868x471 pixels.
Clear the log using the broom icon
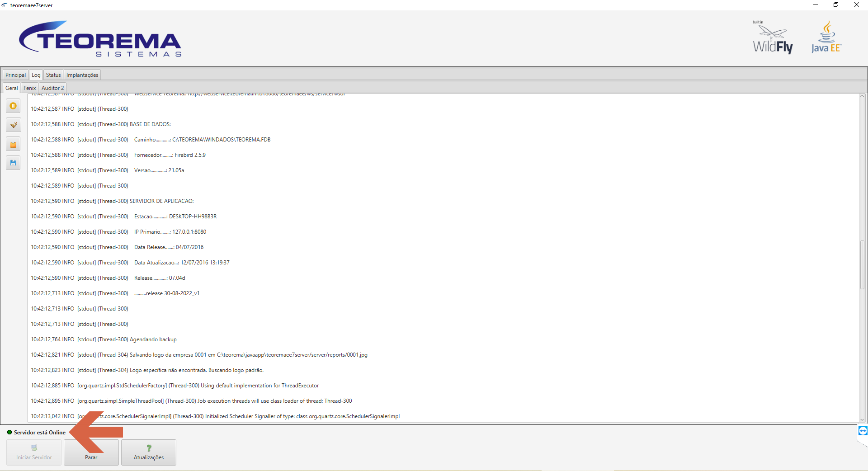(x=13, y=125)
